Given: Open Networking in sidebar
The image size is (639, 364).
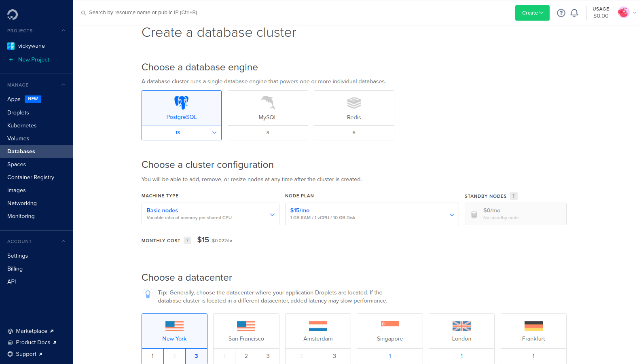Looking at the screenshot, I should click(22, 203).
